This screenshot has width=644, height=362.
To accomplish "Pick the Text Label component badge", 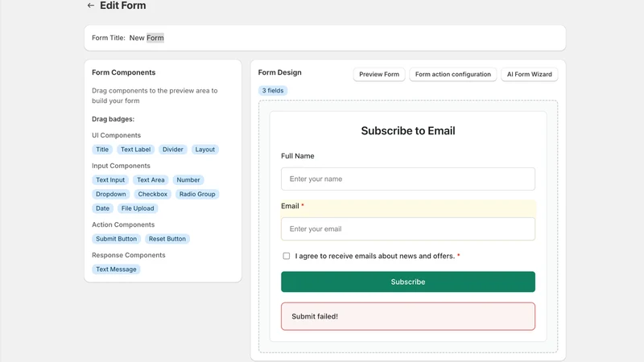I will pyautogui.click(x=135, y=150).
